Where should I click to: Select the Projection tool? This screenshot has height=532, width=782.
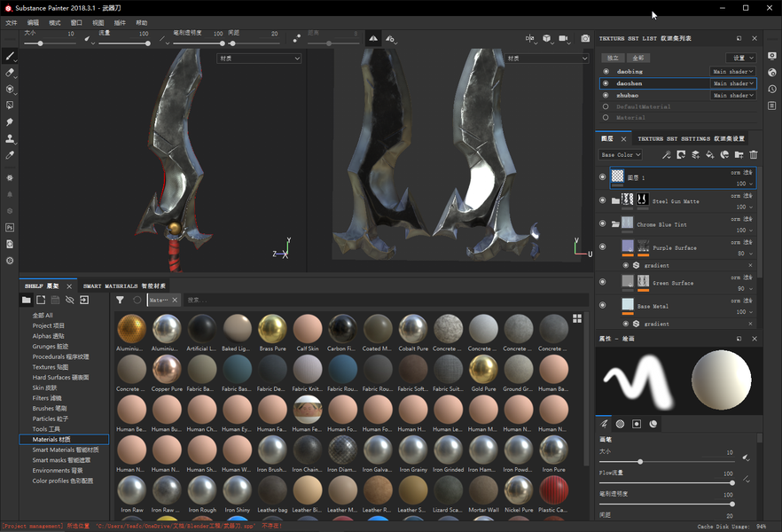pos(10,90)
